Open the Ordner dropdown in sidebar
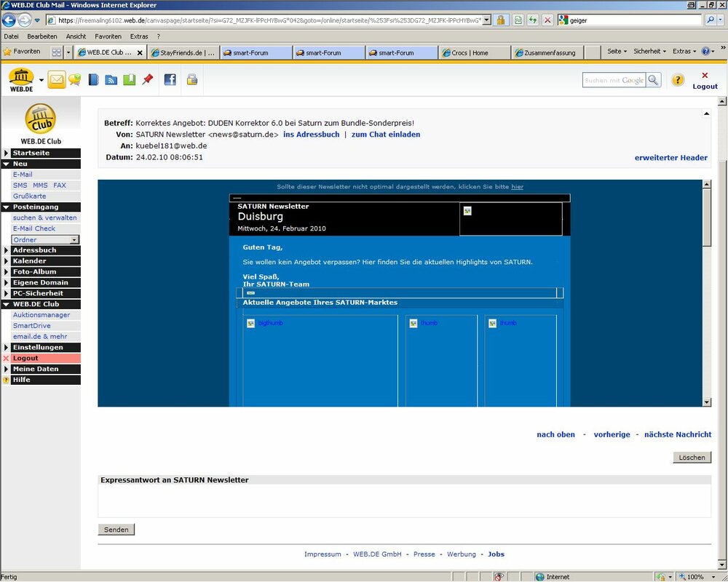The image size is (728, 582). tap(45, 239)
